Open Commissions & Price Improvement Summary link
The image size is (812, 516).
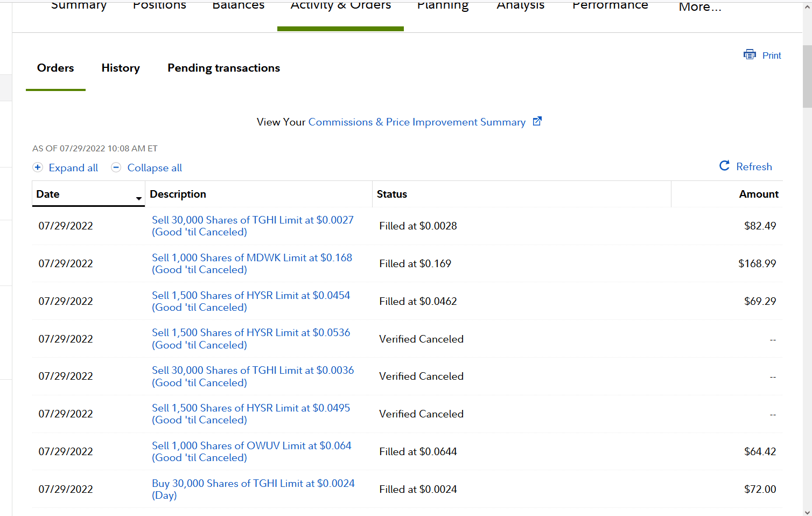(417, 122)
